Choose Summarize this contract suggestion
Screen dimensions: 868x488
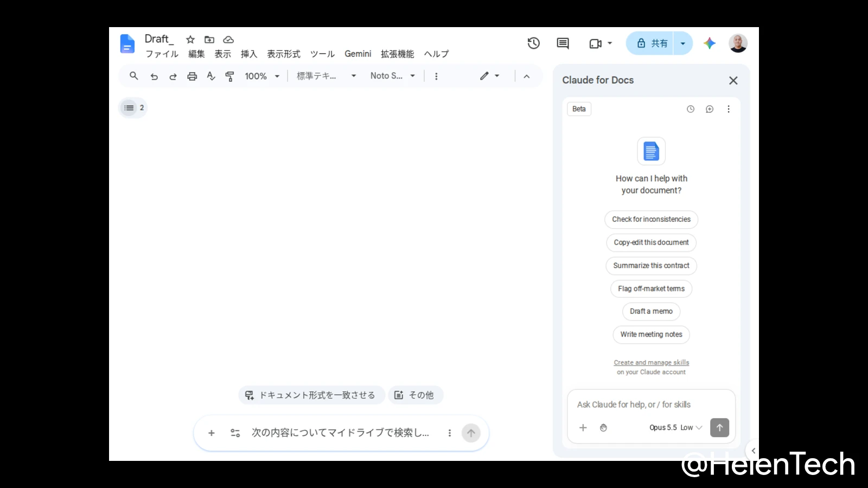pyautogui.click(x=651, y=266)
